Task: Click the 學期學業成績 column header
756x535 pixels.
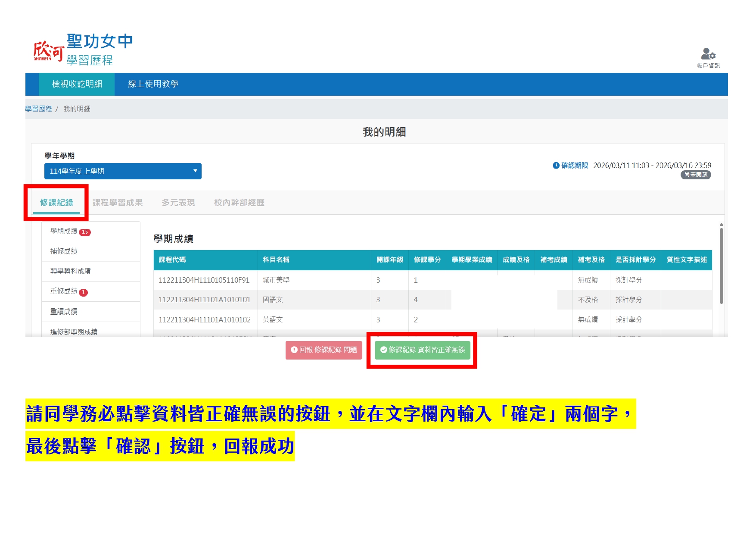Action: tap(471, 260)
